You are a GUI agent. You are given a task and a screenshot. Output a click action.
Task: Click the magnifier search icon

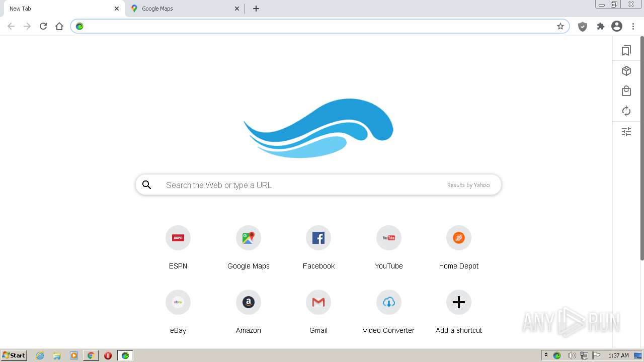(147, 185)
